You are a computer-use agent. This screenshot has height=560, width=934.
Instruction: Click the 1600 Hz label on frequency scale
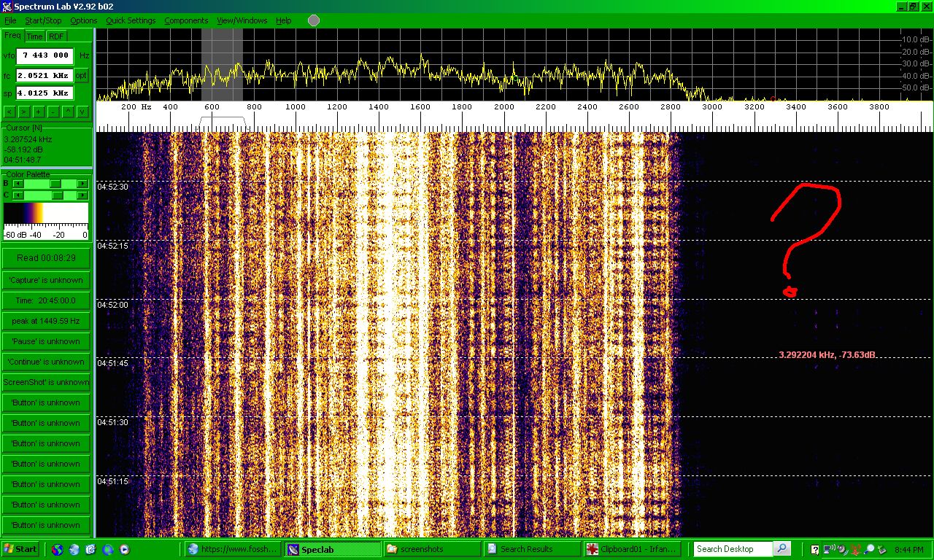(420, 107)
